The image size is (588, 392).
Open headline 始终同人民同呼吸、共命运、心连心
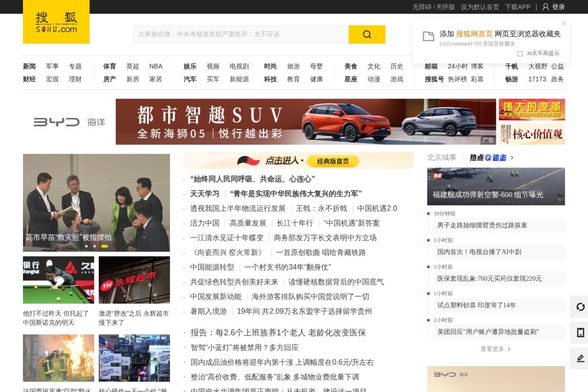coord(252,179)
